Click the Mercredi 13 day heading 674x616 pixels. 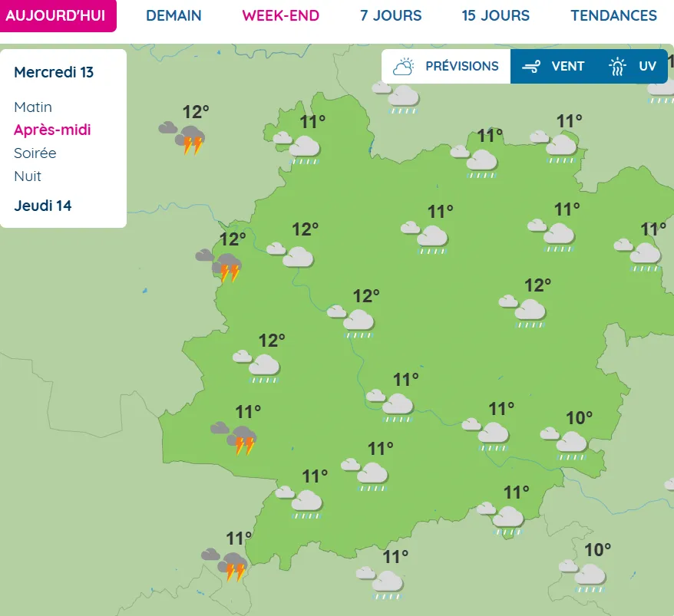pyautogui.click(x=54, y=72)
